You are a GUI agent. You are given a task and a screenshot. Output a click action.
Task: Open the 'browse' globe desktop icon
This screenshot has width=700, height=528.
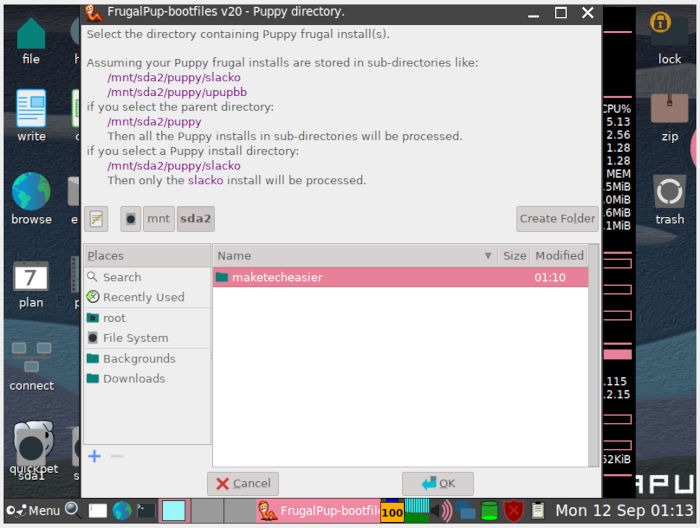31,199
